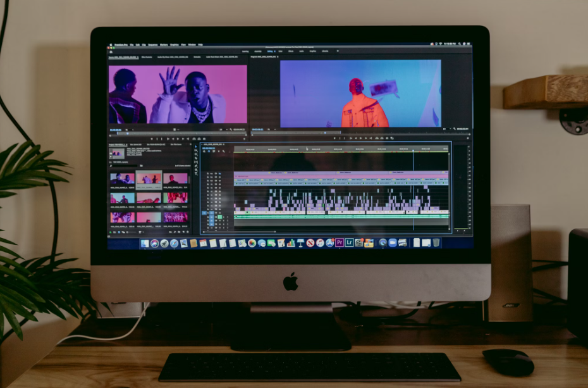Toggle Linked Selection in timeline header

click(x=214, y=151)
